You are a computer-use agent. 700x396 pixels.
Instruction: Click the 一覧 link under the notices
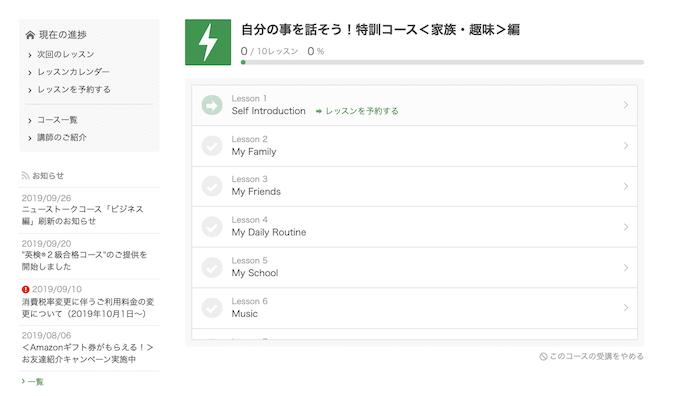pos(35,382)
